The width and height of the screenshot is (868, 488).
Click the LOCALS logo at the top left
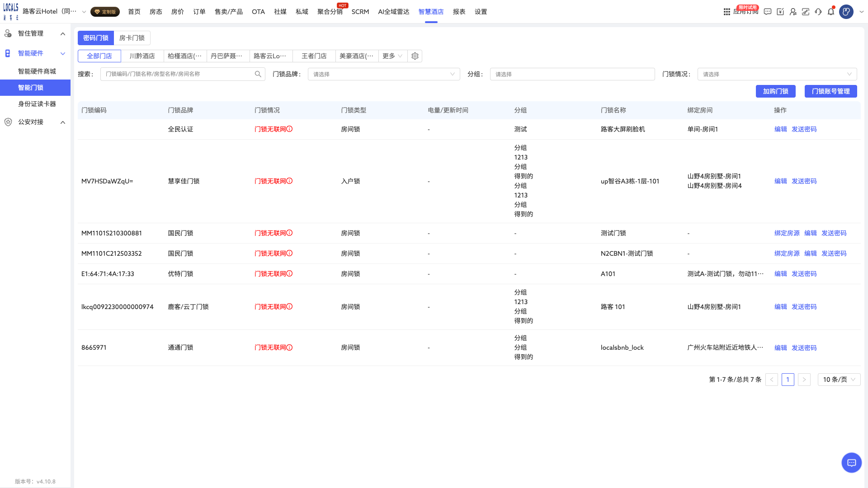click(x=11, y=11)
